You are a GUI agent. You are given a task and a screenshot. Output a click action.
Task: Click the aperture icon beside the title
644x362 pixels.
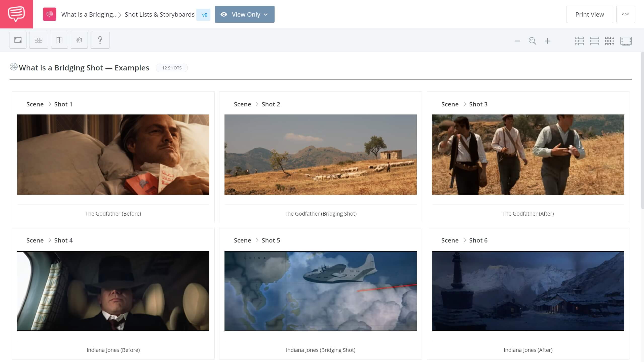(14, 67)
